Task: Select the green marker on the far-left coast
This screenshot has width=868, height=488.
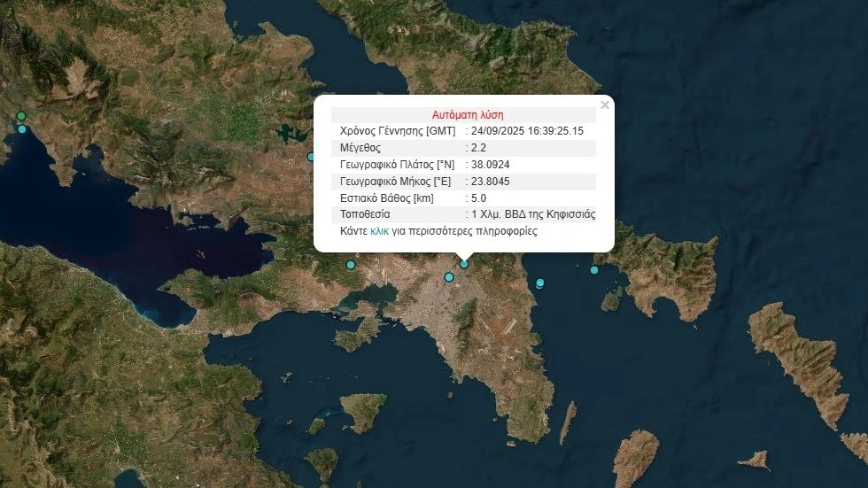Action: click(21, 116)
